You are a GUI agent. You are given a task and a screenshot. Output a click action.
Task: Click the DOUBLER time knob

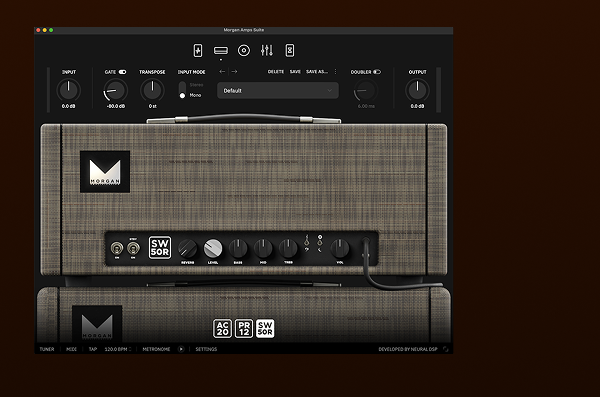coord(365,90)
